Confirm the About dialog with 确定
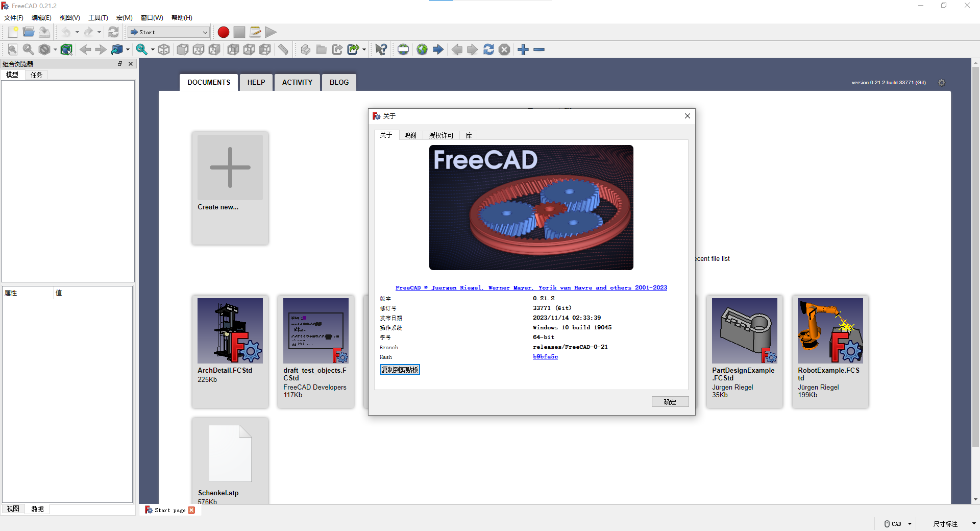This screenshot has height=531, width=980. (x=670, y=402)
